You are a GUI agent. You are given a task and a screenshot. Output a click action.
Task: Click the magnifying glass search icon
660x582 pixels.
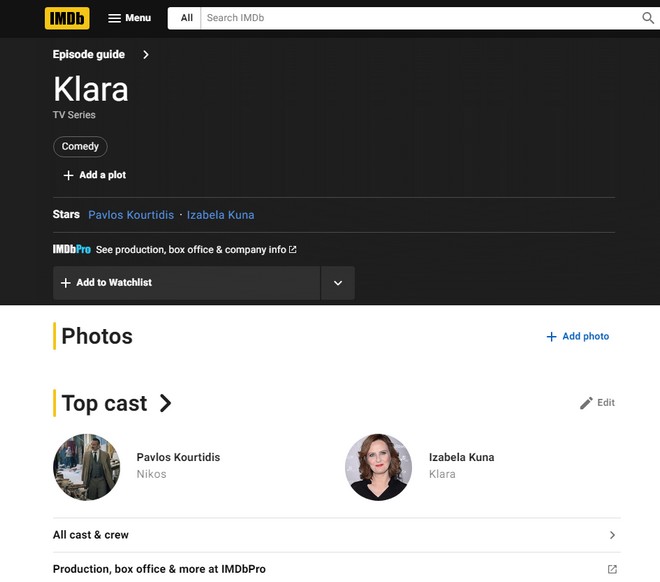[x=648, y=18]
